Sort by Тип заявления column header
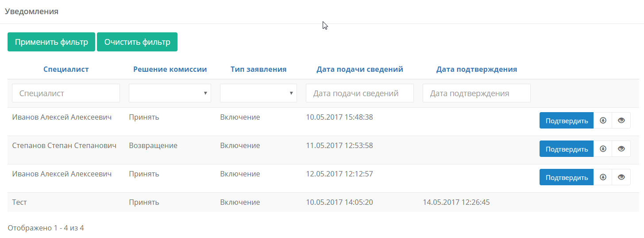The image size is (644, 238). click(x=258, y=69)
